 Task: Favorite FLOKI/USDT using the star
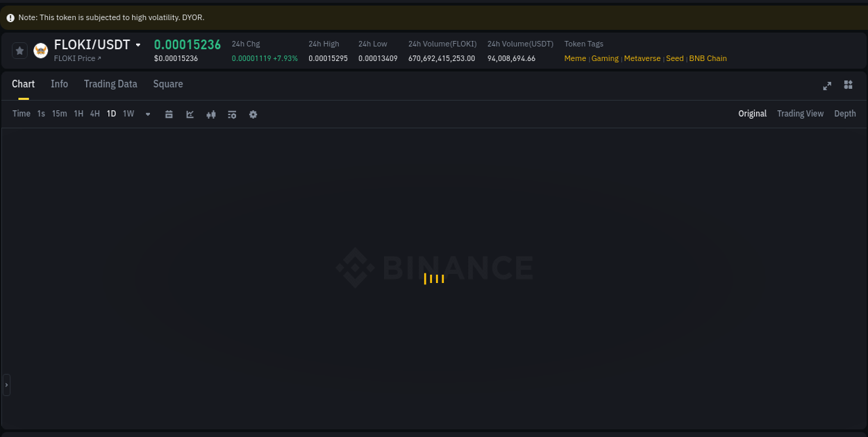click(19, 50)
